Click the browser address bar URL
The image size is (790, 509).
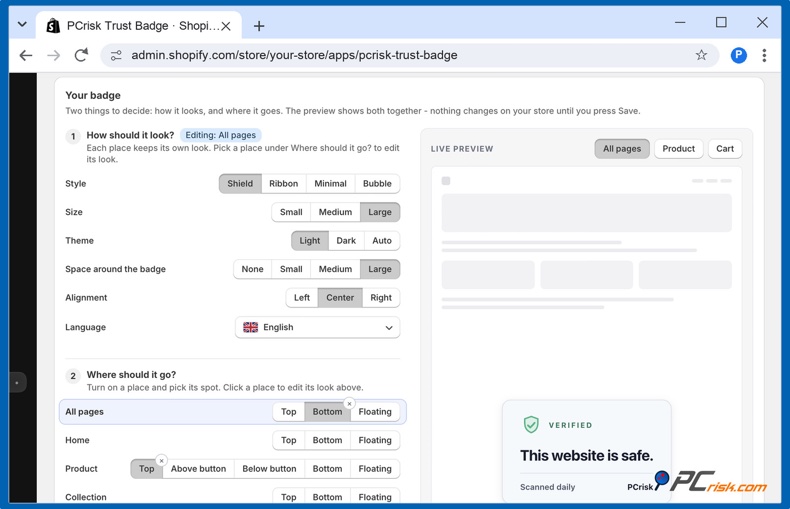click(x=294, y=55)
